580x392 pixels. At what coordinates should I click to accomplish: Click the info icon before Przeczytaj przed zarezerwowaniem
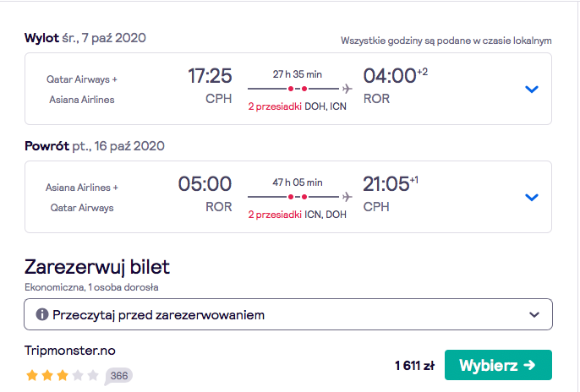[x=41, y=315]
